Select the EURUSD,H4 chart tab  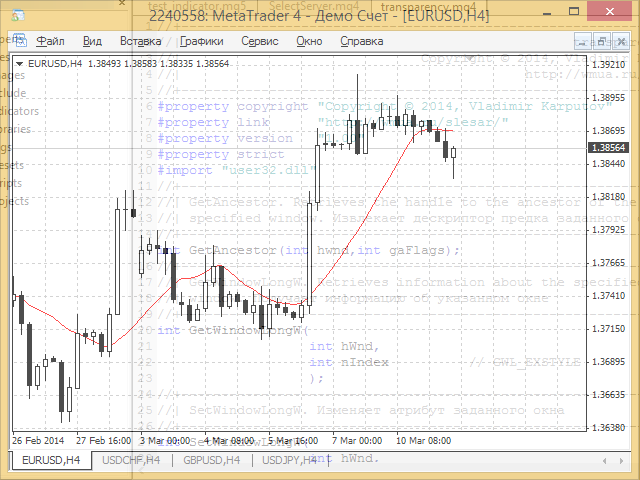(x=51, y=460)
